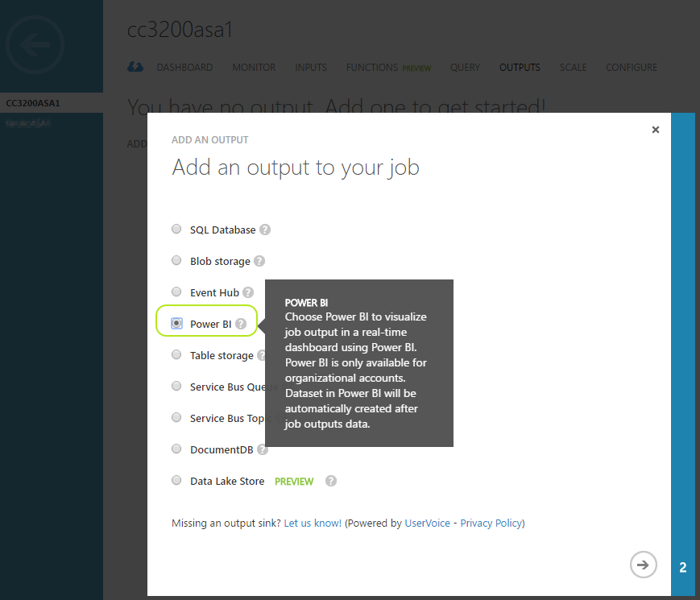Open the Outputs tab
The width and height of the screenshot is (700, 600).
pyautogui.click(x=520, y=68)
